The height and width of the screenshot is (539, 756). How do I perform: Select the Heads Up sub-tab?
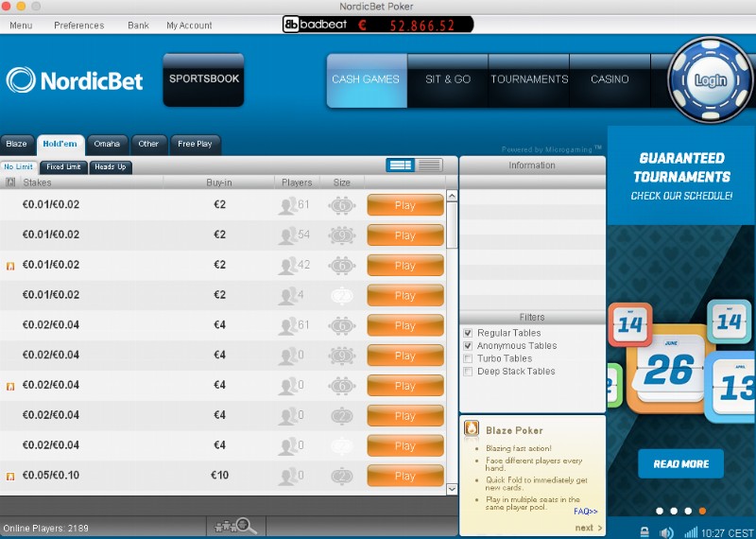pyautogui.click(x=111, y=167)
